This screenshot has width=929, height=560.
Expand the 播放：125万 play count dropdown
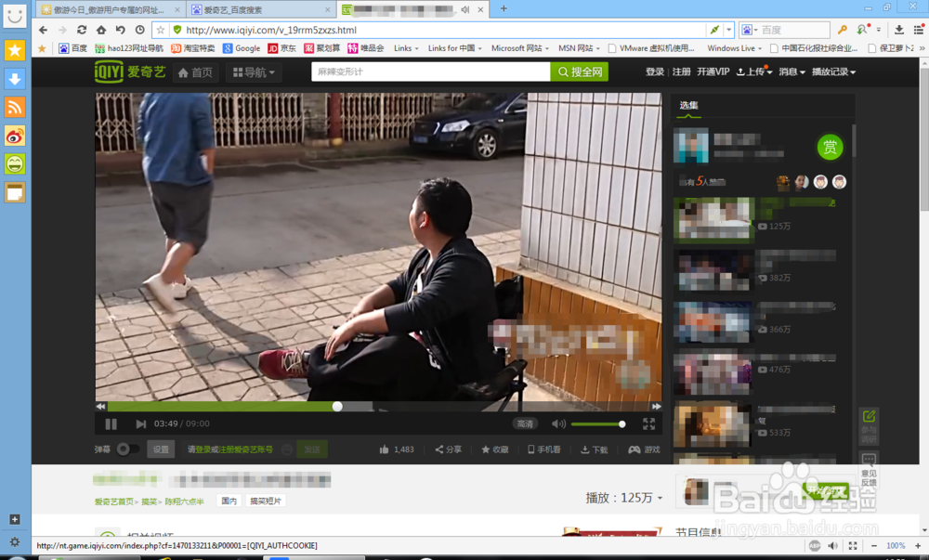click(624, 498)
